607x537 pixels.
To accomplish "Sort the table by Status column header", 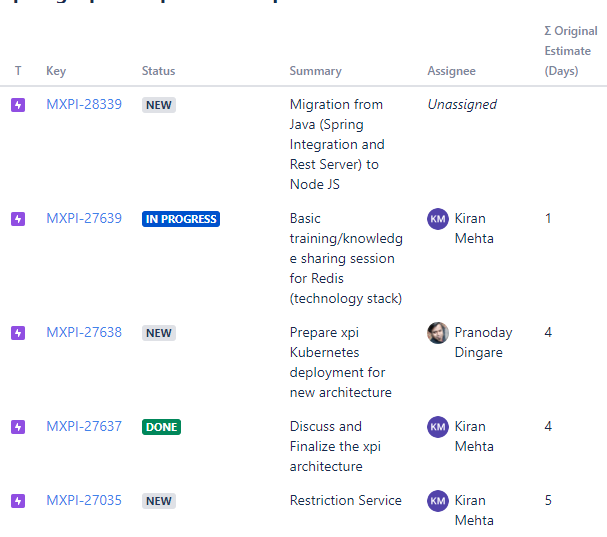I will tap(158, 71).
